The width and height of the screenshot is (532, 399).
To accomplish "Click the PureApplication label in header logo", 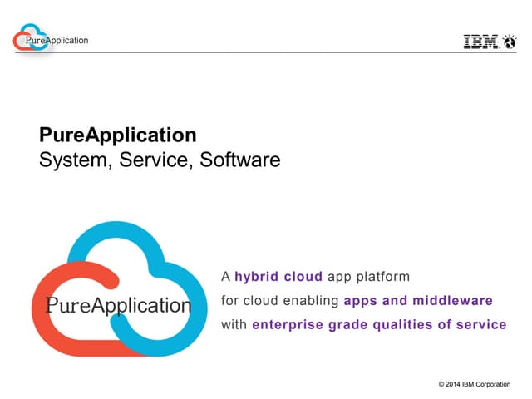I will click(58, 40).
